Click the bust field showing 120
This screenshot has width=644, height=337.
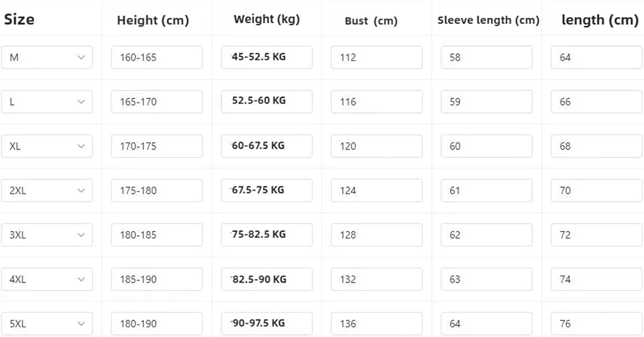pos(377,146)
